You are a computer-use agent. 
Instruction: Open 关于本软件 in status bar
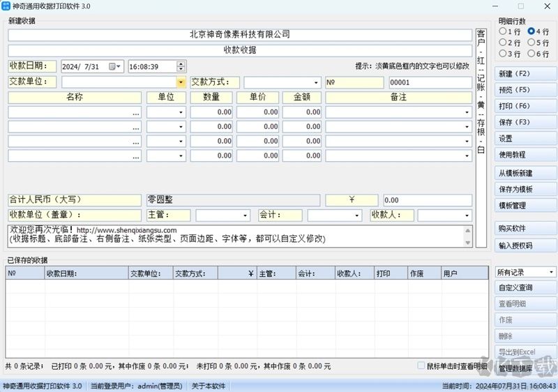209,386
